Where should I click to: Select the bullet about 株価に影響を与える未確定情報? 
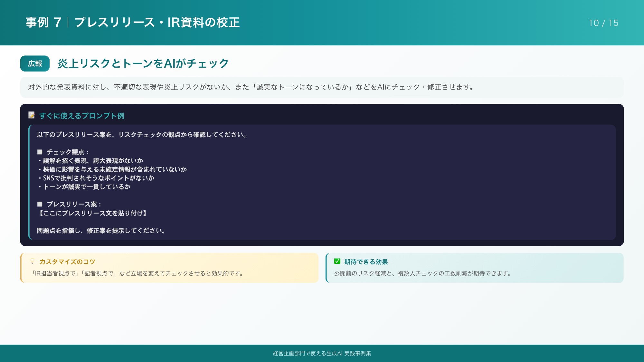pos(112,169)
